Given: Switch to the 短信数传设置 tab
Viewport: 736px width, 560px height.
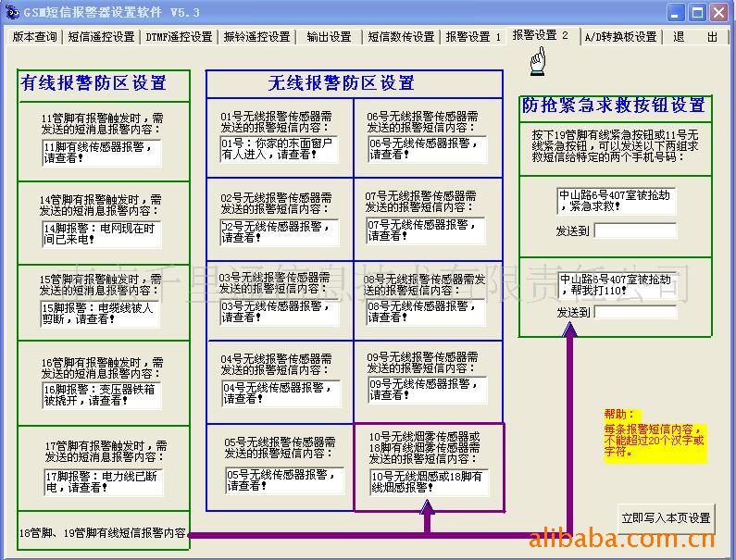Looking at the screenshot, I should [401, 37].
